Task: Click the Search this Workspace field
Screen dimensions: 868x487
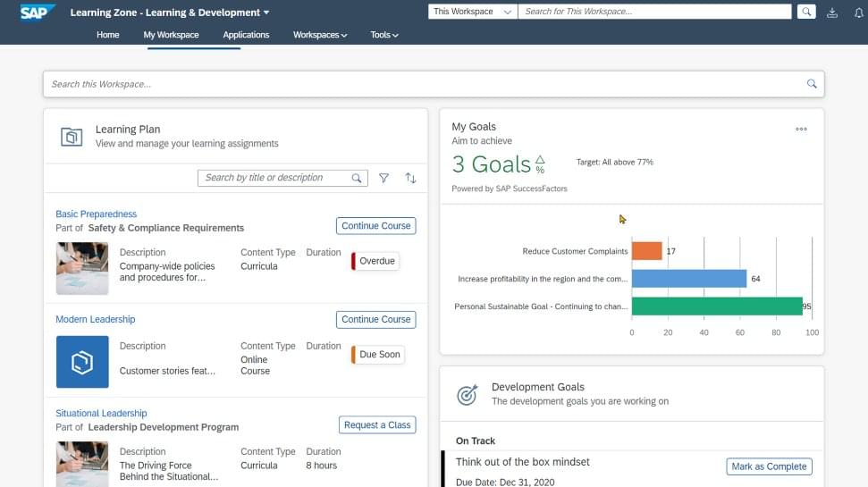Action: 425,84
